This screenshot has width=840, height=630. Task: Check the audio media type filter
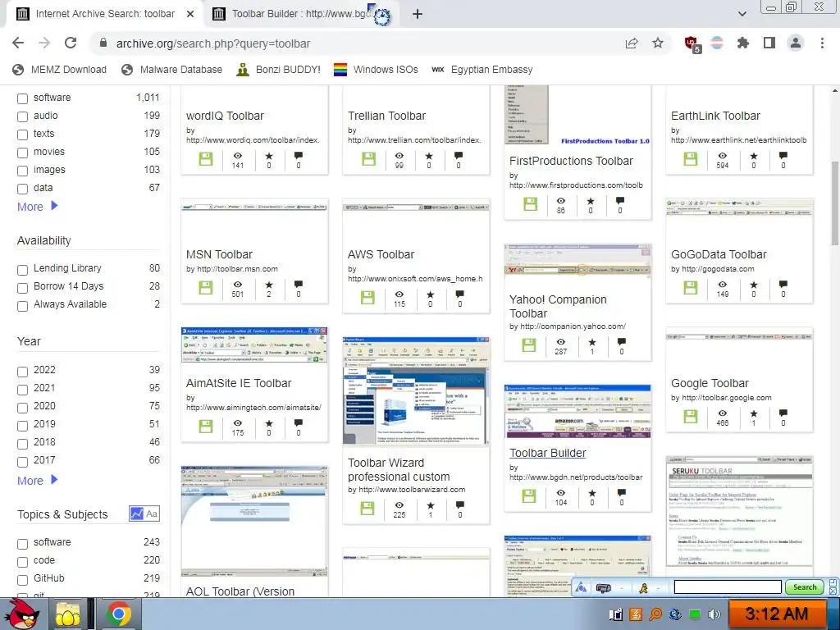point(22,116)
